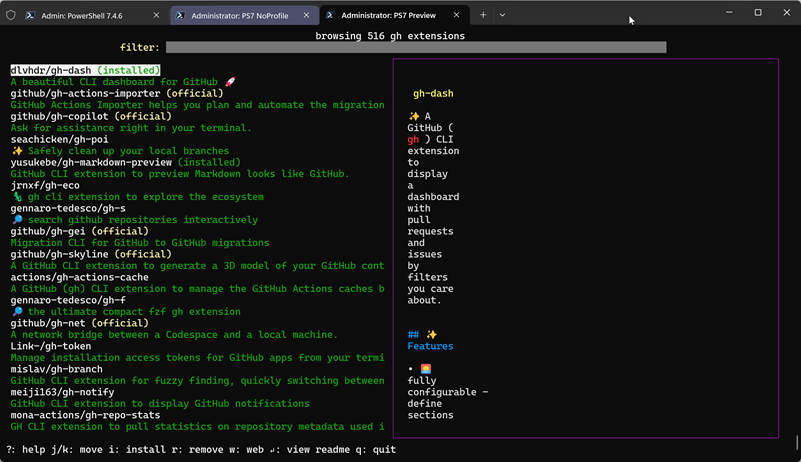This screenshot has height=462, width=801.
Task: Click lizard emoji before 'gh cli extension'
Action: coord(17,197)
